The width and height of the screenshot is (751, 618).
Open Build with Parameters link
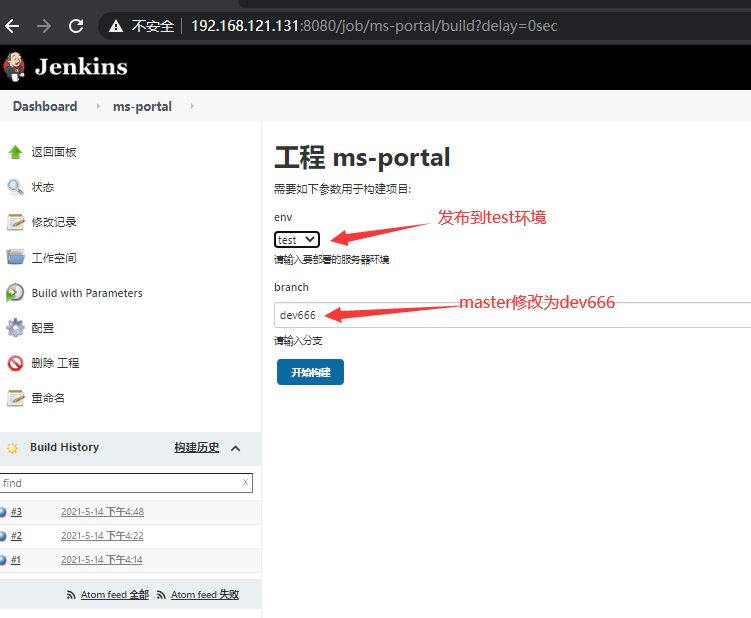pyautogui.click(x=87, y=293)
